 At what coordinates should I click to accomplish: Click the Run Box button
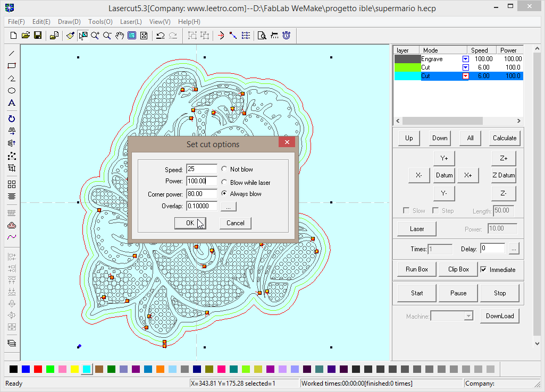click(417, 269)
